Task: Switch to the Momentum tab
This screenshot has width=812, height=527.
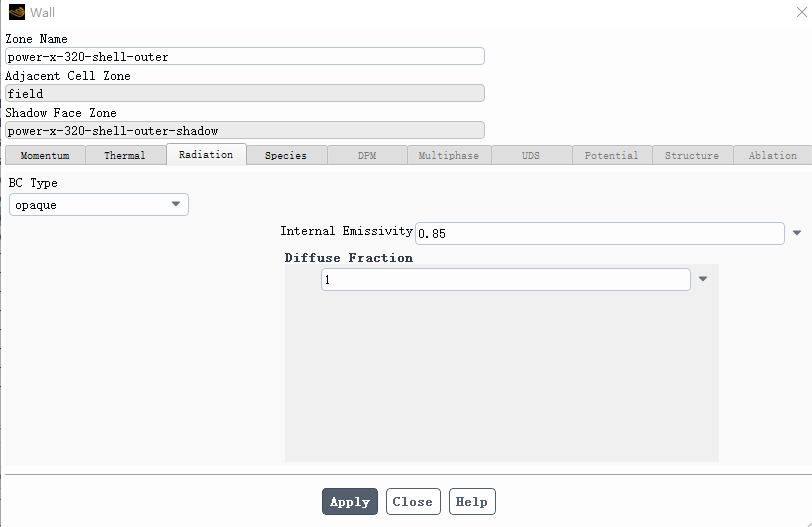Action: pyautogui.click(x=45, y=156)
